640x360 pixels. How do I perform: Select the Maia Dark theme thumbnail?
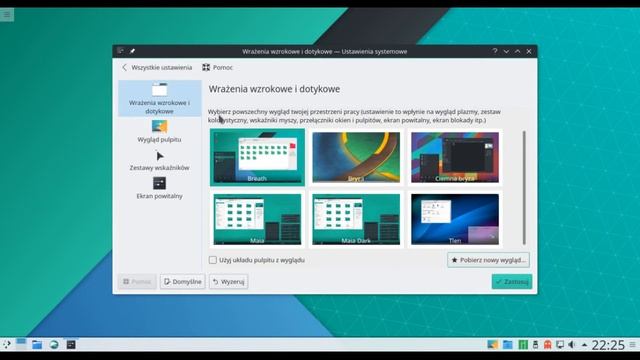(356, 220)
